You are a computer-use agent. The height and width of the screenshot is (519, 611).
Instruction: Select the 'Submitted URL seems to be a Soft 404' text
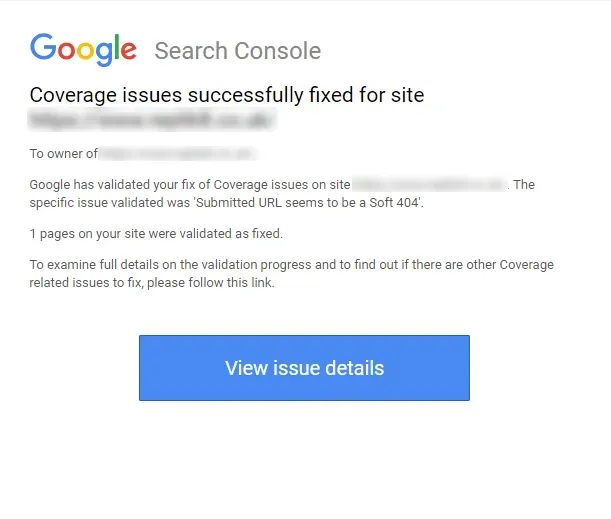pyautogui.click(x=308, y=203)
